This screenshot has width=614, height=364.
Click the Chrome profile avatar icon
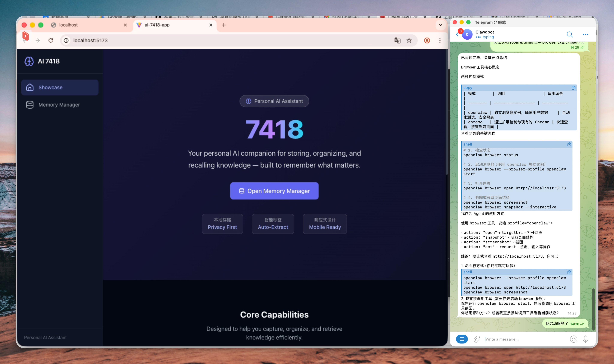(427, 40)
